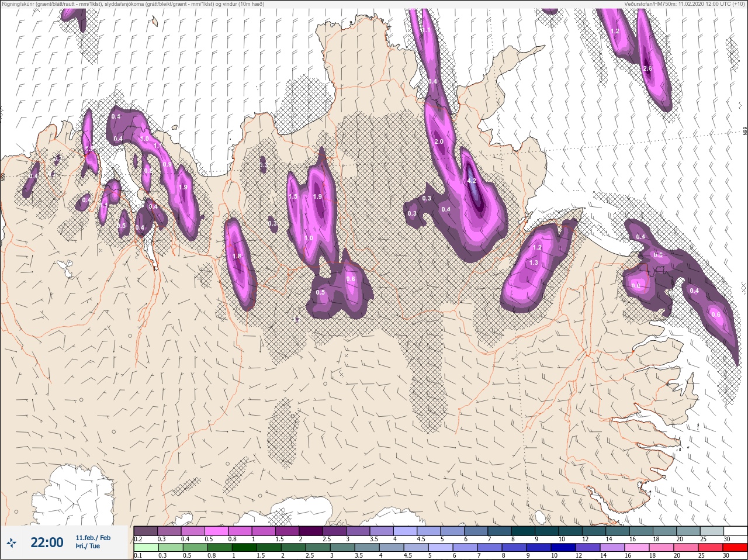Screen dimensions: 748x560
Task: Click the 'Þri./ Tue' weekday label
Action: [88, 546]
